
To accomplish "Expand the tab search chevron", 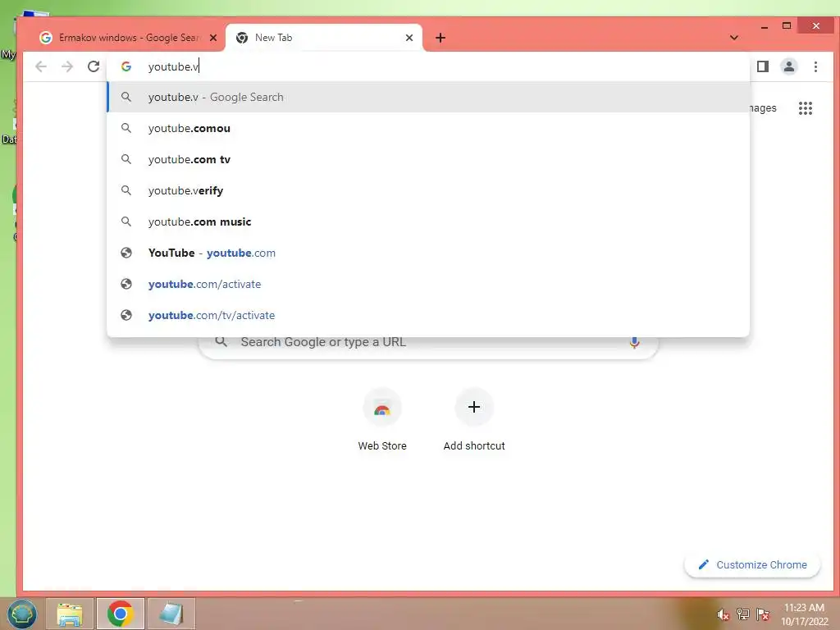I will tap(734, 38).
